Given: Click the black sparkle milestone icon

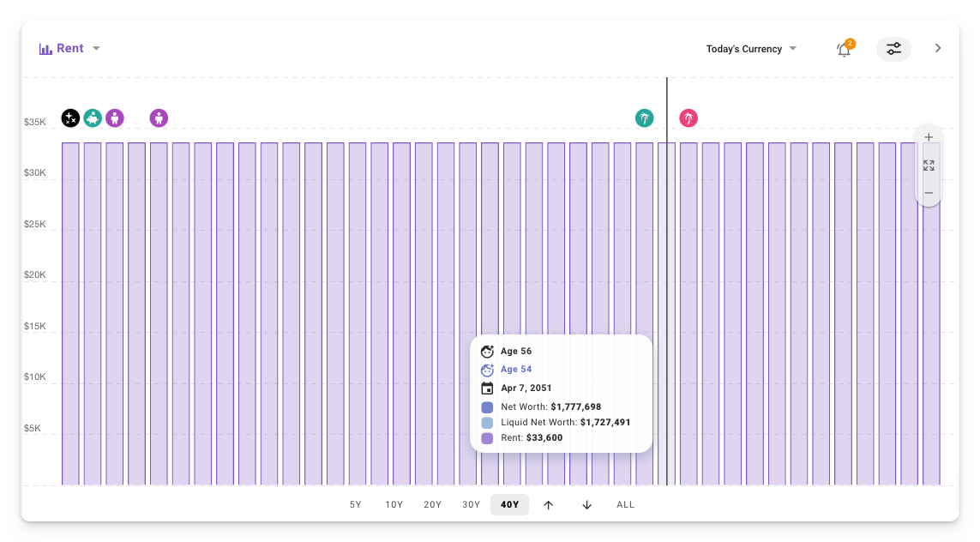Looking at the screenshot, I should (x=70, y=118).
